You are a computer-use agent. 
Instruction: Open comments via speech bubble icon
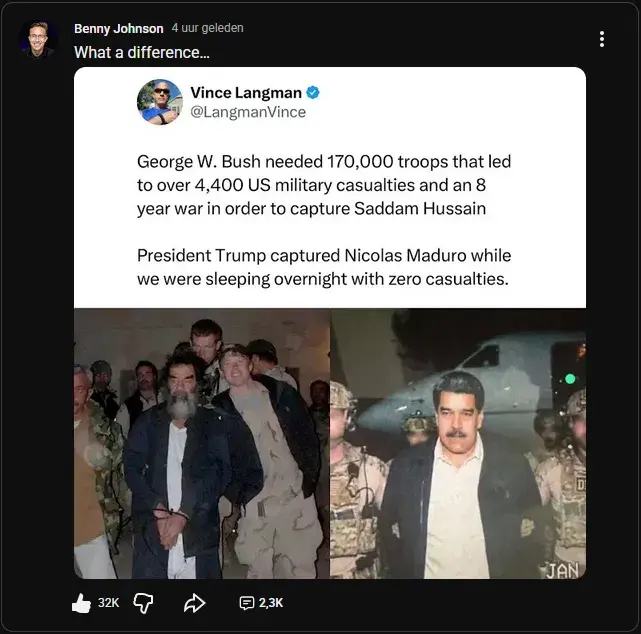coord(247,603)
